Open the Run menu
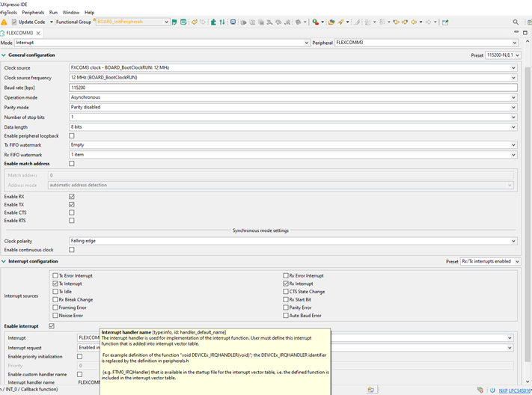 (x=53, y=12)
